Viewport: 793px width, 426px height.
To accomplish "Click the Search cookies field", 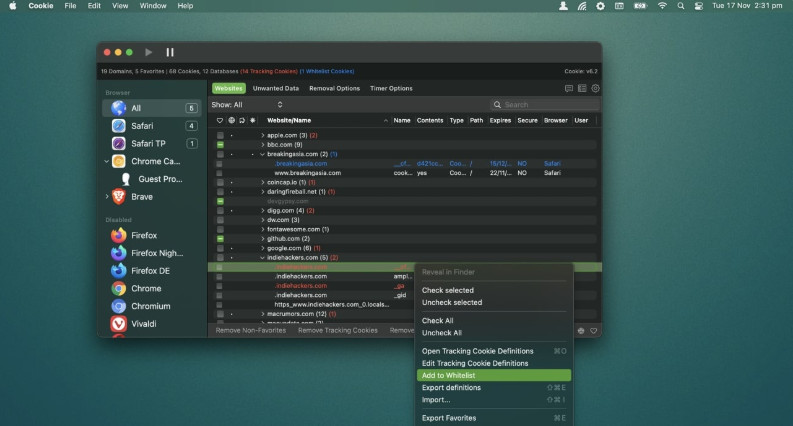I will 545,105.
